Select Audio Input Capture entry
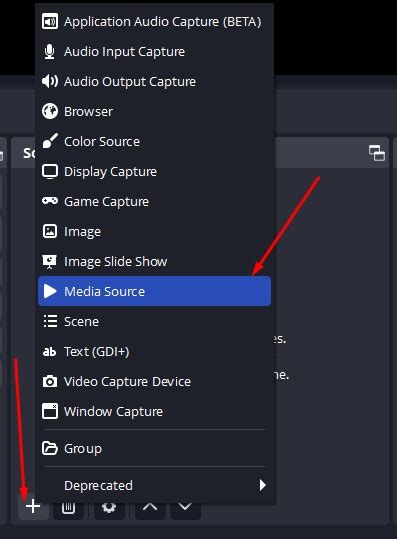Screen dimensions: 397x539 [154, 52]
